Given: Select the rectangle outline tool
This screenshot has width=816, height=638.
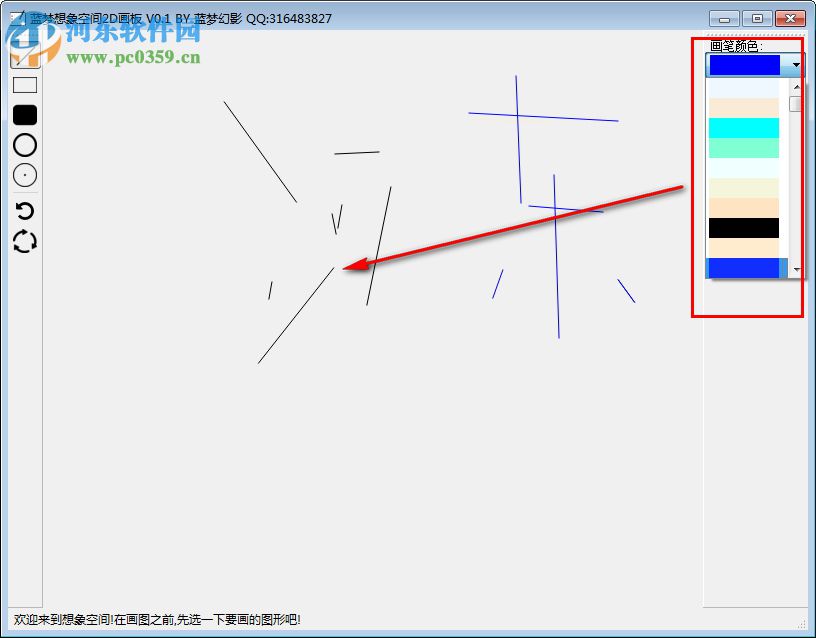Looking at the screenshot, I should click(x=23, y=84).
